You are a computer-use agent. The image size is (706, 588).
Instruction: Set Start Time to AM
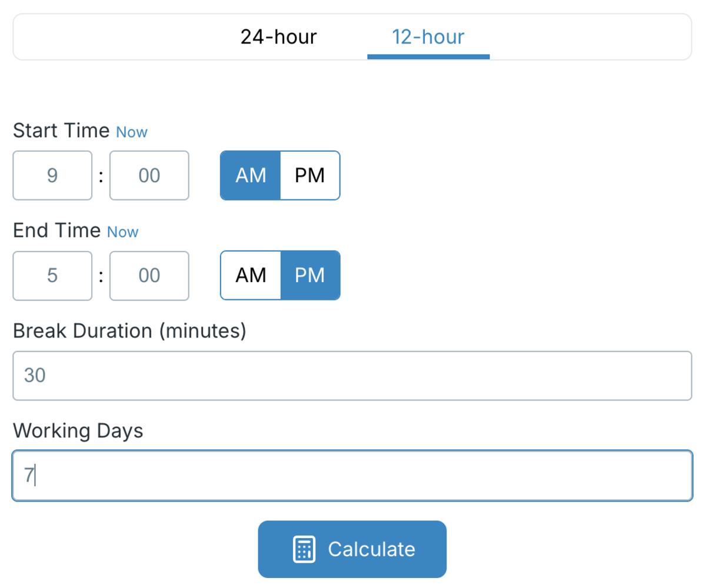251,175
